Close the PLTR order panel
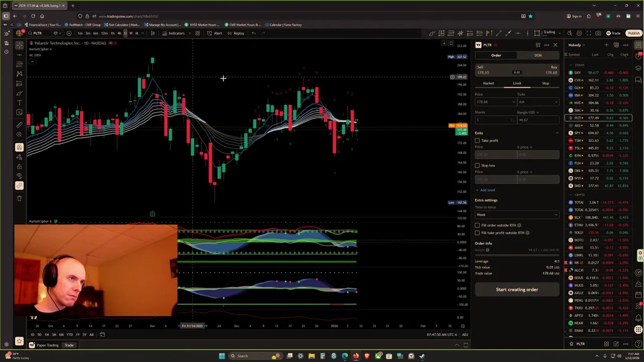The image size is (644, 362). (x=555, y=45)
